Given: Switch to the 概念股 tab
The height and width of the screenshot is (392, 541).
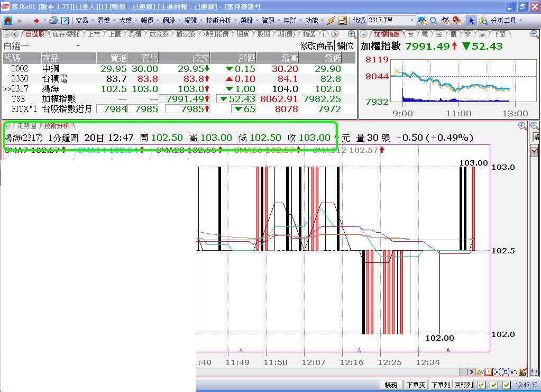Looking at the screenshot, I should point(186,34).
